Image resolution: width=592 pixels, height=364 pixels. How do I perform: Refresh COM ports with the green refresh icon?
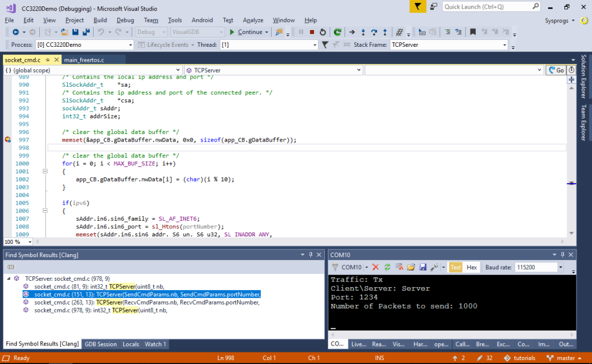click(388, 266)
